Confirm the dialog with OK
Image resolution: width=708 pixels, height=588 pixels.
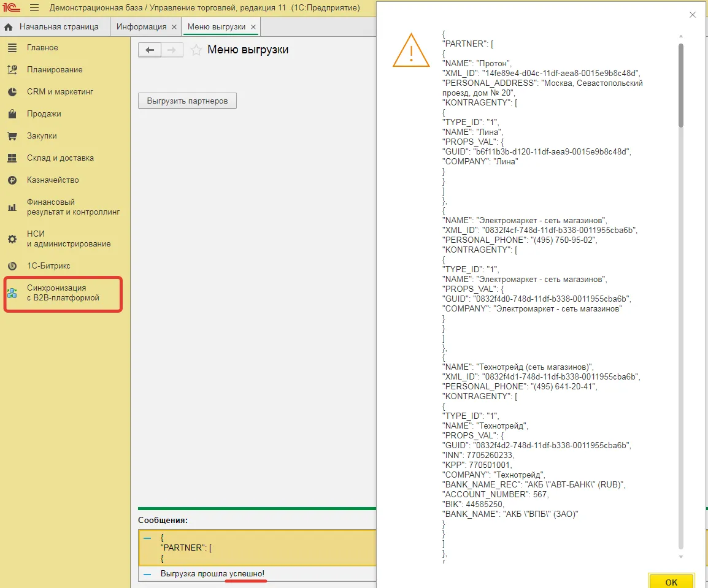click(x=671, y=582)
